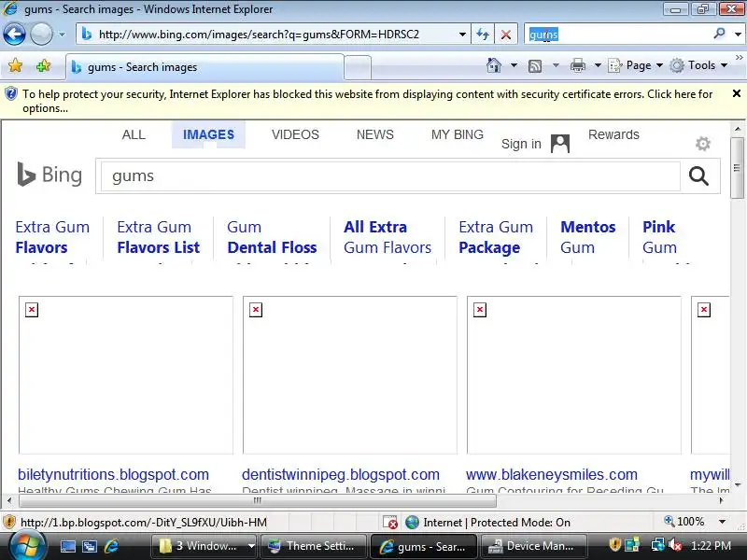Viewport: 747px width, 560px height.
Task: Click the vertical scrollbar thumb
Action: (737, 168)
